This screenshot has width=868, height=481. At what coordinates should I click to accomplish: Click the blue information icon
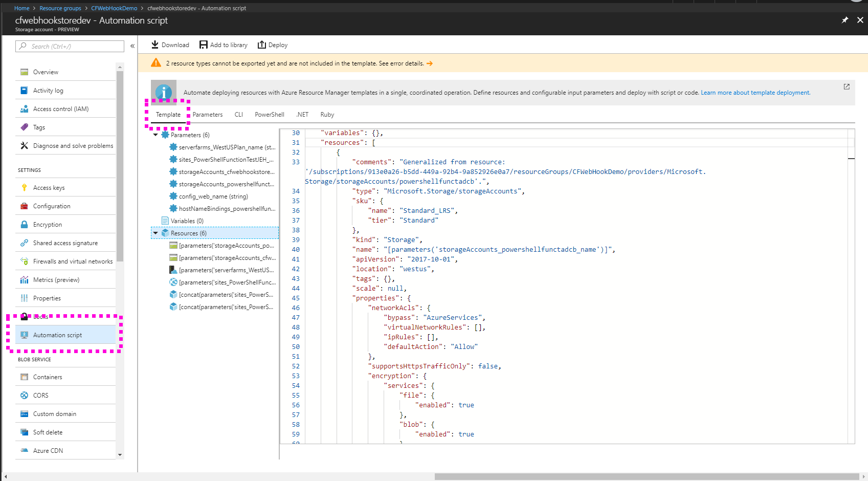(164, 92)
